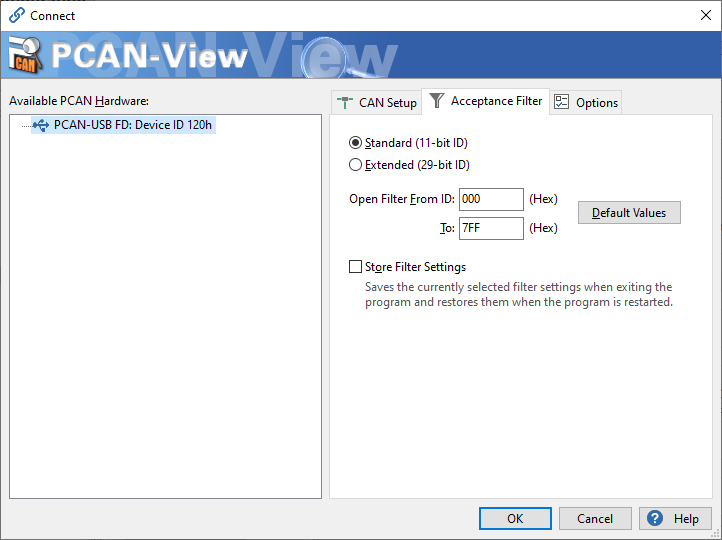
Task: Click the funnel icon on Acceptance Filter tab
Action: [x=437, y=100]
